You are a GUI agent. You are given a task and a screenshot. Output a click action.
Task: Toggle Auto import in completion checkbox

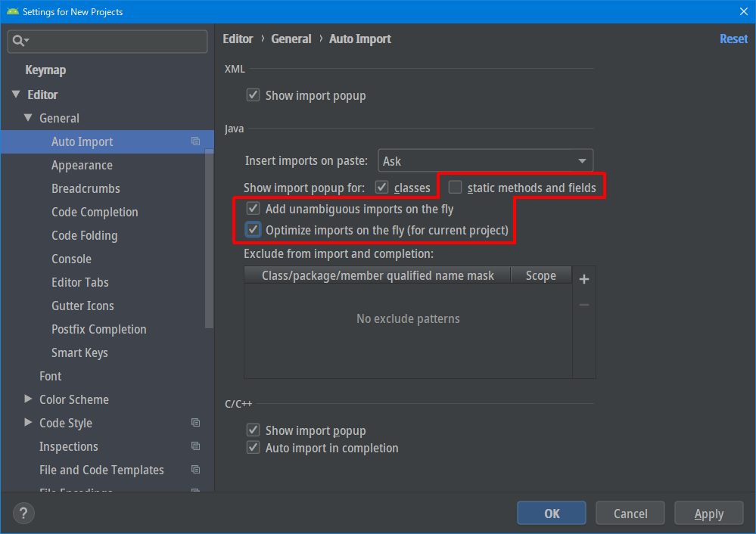(x=253, y=447)
